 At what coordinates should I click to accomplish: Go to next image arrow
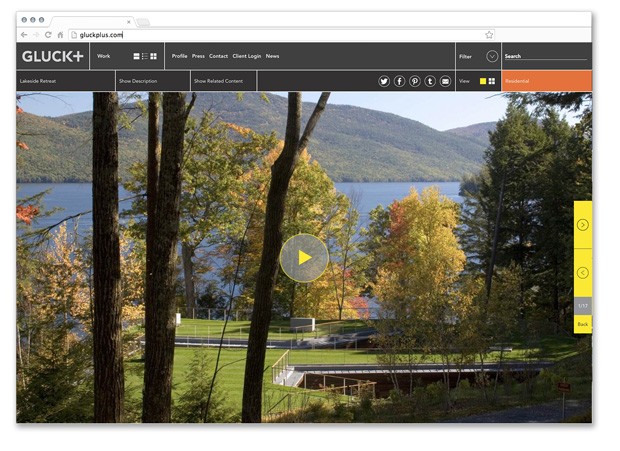(582, 225)
